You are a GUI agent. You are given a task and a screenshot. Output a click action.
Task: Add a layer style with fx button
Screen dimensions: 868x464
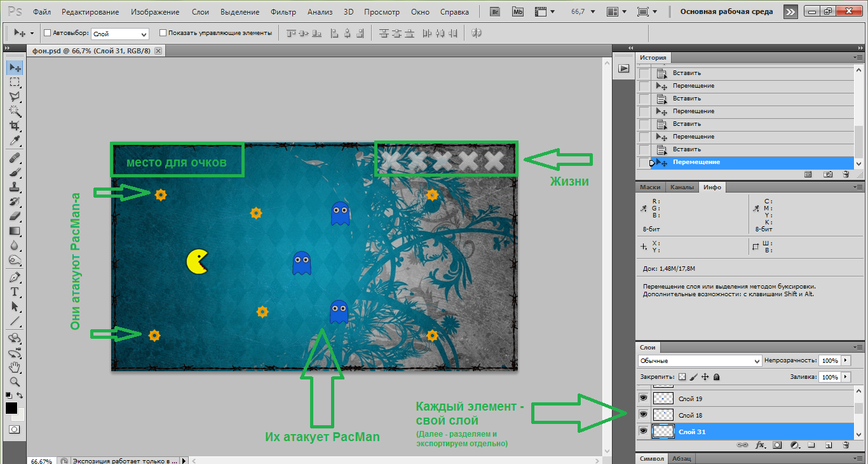[x=759, y=445]
